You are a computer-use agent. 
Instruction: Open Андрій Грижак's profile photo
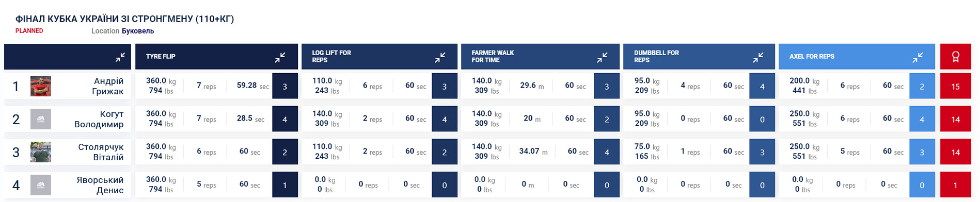pyautogui.click(x=41, y=86)
